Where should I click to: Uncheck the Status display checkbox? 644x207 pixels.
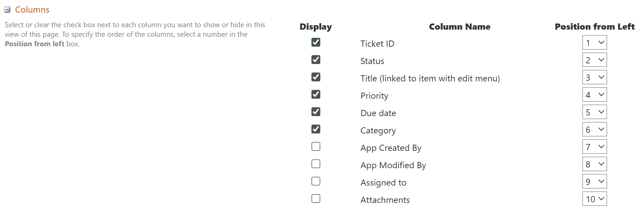[x=316, y=60]
